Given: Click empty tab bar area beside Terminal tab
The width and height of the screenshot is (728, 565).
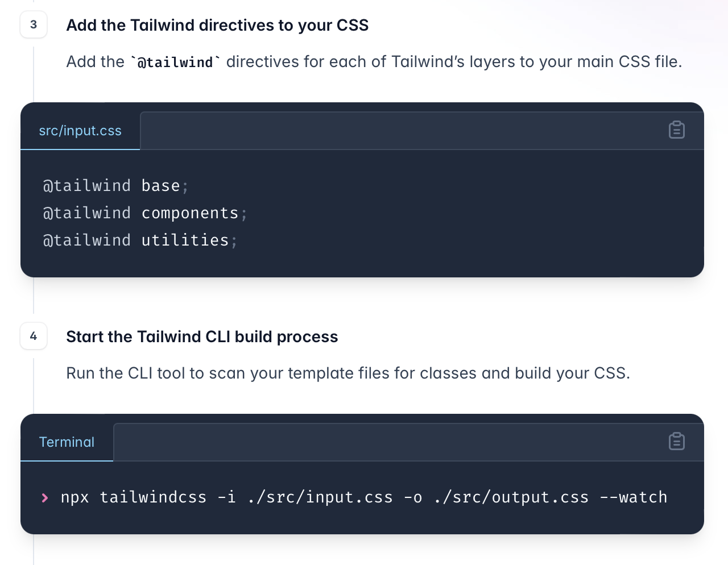Looking at the screenshot, I should coord(387,442).
